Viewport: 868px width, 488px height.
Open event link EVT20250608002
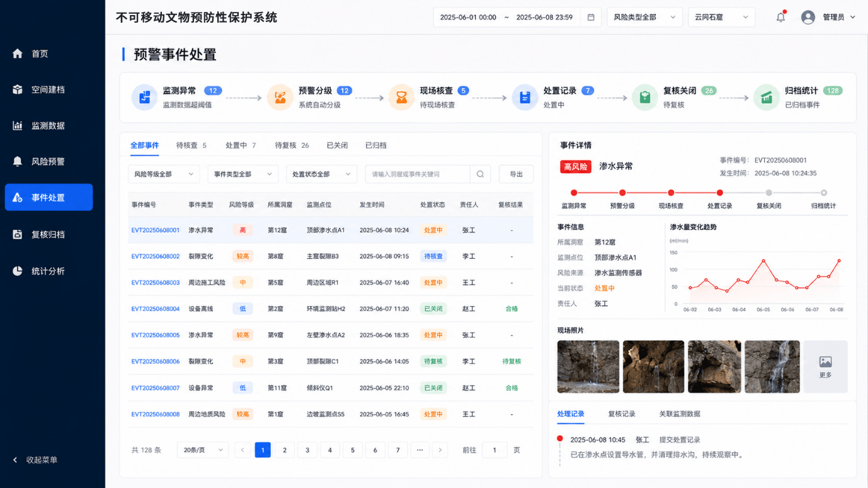156,256
